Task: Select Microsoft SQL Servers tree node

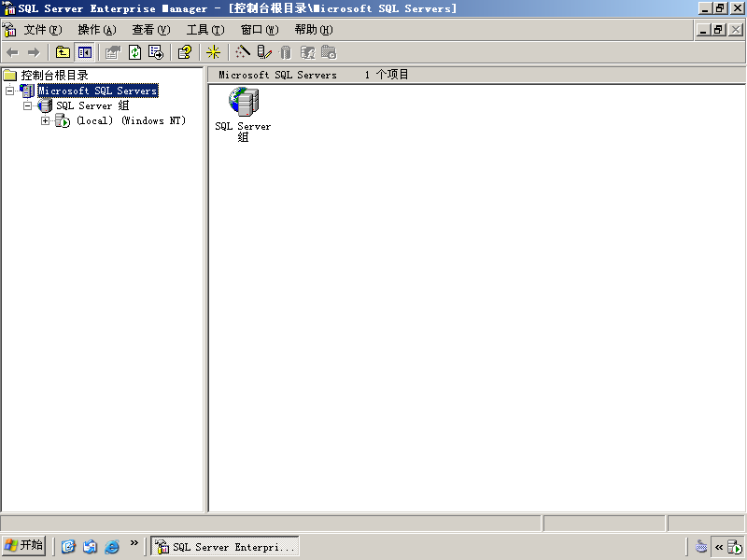Action: point(98,91)
